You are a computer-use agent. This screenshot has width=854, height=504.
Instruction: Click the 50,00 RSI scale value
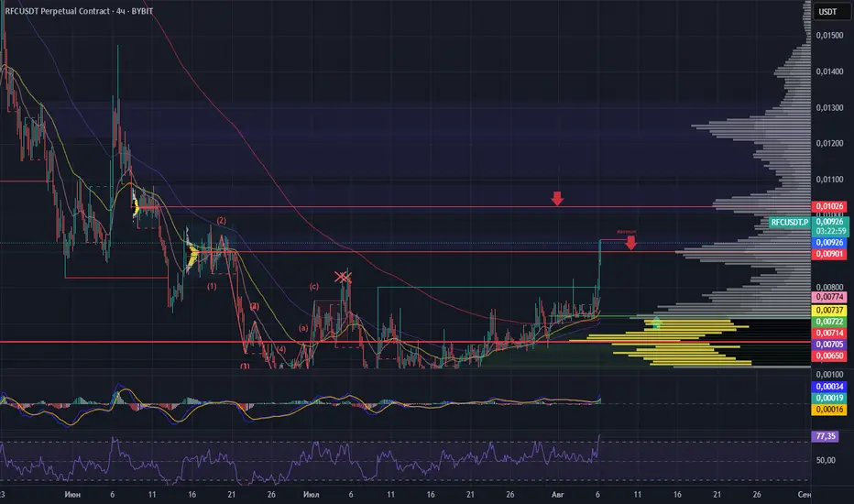pyautogui.click(x=826, y=460)
